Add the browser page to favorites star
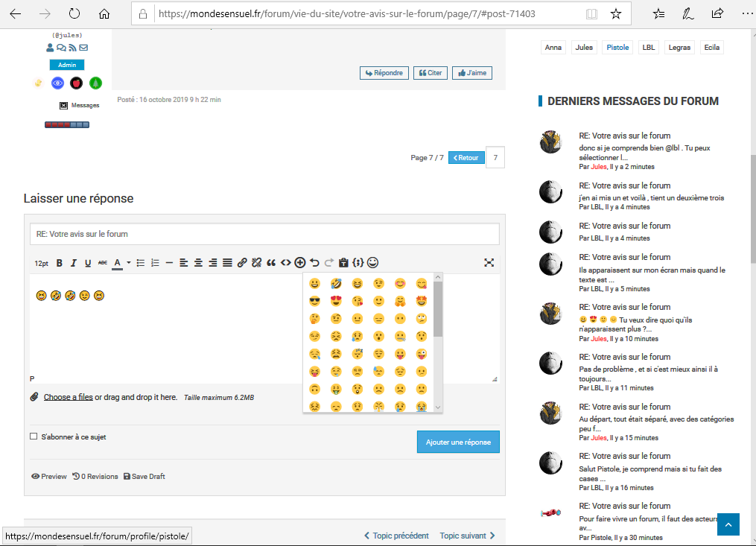Image resolution: width=756 pixels, height=546 pixels. [615, 13]
